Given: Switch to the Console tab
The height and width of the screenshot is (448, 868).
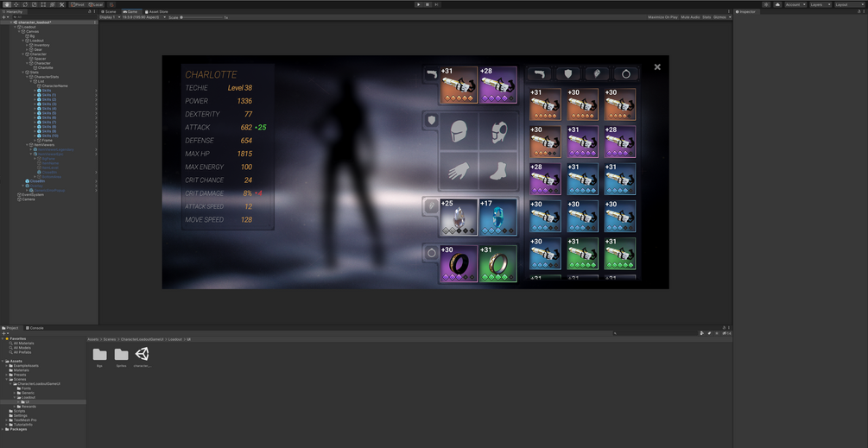Looking at the screenshot, I should [x=35, y=328].
